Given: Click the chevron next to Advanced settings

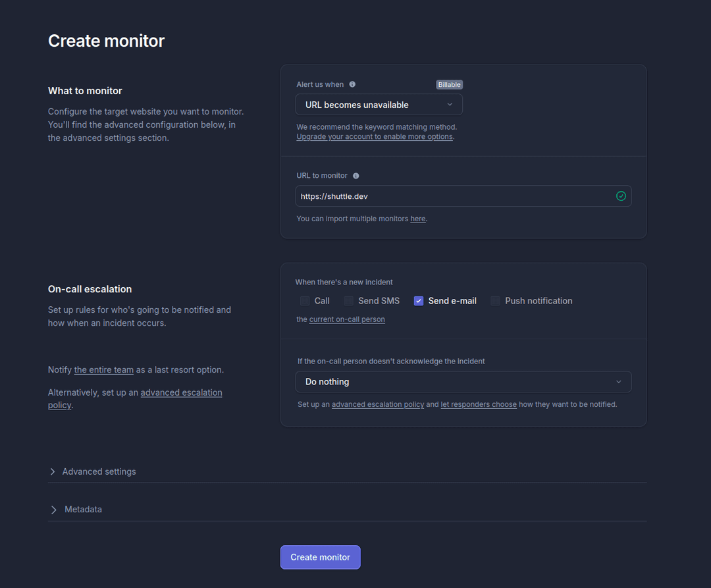Looking at the screenshot, I should tap(53, 471).
